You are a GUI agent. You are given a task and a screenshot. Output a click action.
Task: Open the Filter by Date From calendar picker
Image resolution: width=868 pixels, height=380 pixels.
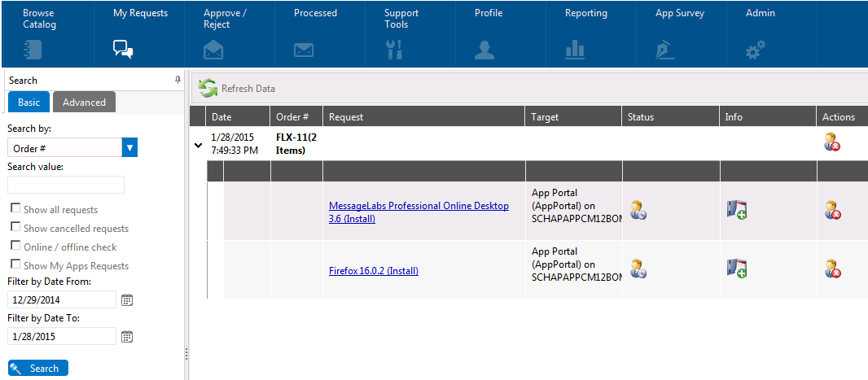(x=127, y=299)
